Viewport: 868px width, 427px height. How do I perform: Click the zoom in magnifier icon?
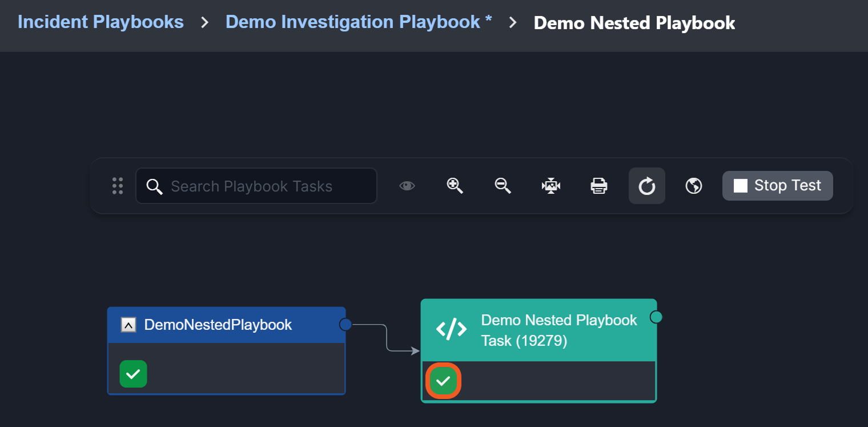pyautogui.click(x=455, y=186)
